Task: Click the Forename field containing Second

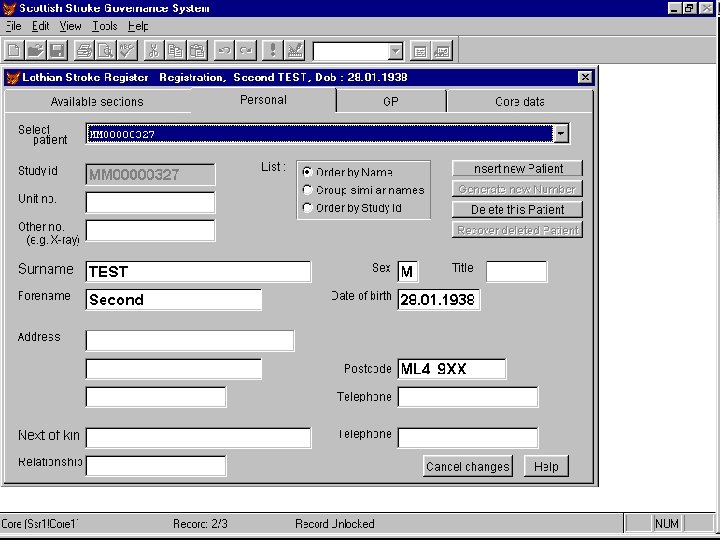Action: pyautogui.click(x=174, y=299)
